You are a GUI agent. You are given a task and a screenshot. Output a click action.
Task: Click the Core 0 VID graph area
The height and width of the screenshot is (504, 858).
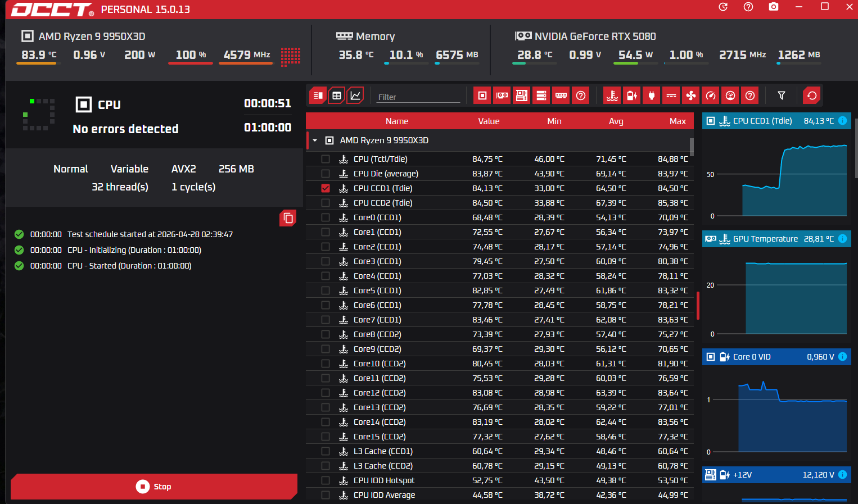(x=776, y=412)
